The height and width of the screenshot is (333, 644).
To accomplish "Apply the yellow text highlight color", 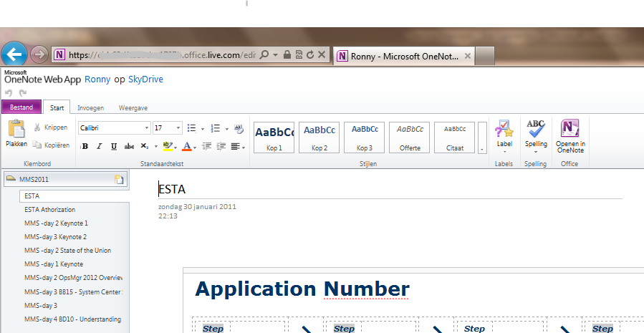I will [x=167, y=146].
